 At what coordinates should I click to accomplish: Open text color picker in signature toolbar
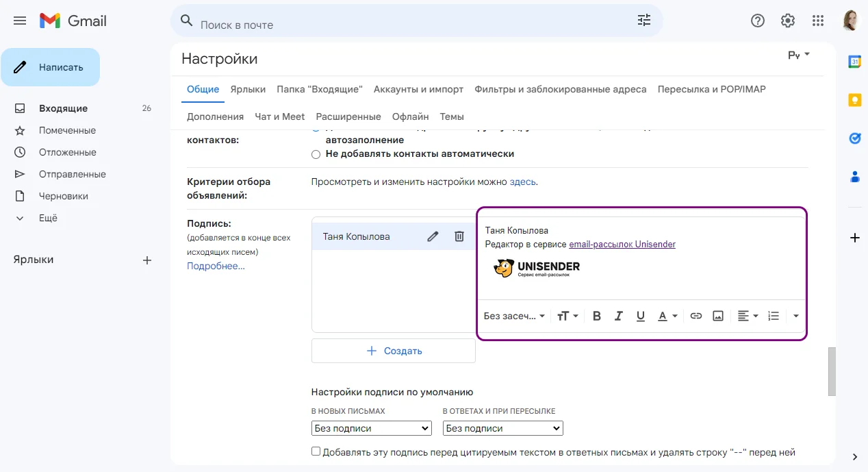(x=667, y=316)
